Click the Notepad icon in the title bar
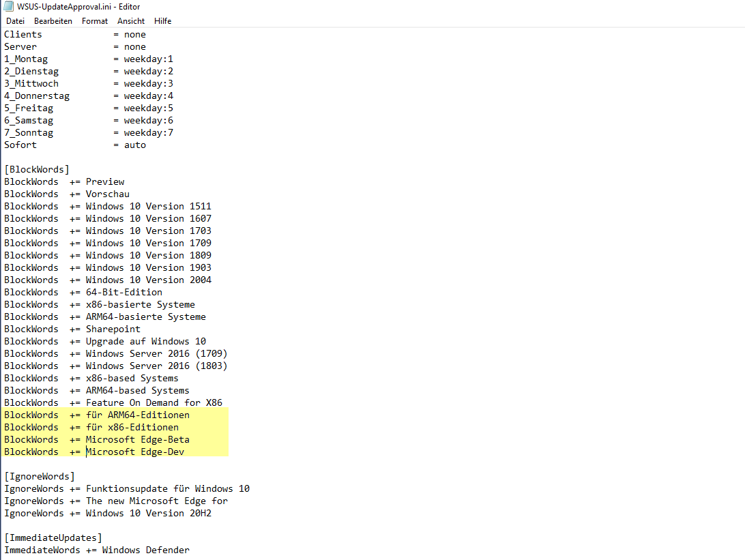Image resolution: width=745 pixels, height=560 pixels. click(9, 6)
